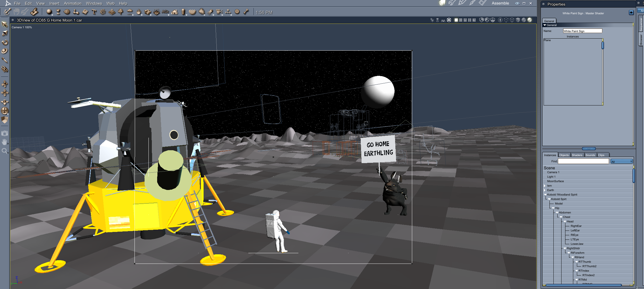Select the Text tool with the T icon
The height and width of the screenshot is (289, 644).
(94, 12)
